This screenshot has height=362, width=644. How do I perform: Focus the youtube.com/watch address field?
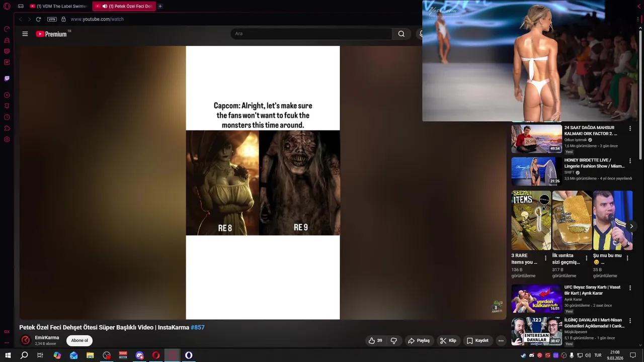[97, 19]
